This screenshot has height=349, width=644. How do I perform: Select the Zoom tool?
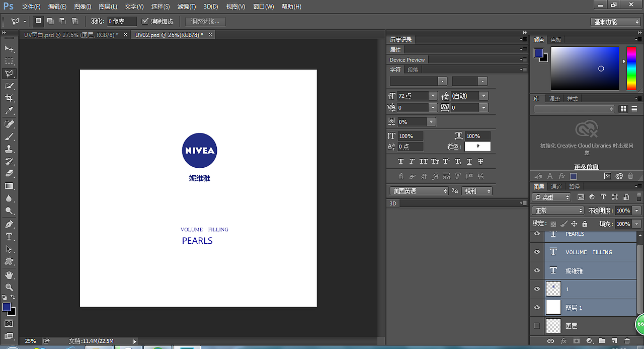pos(9,287)
